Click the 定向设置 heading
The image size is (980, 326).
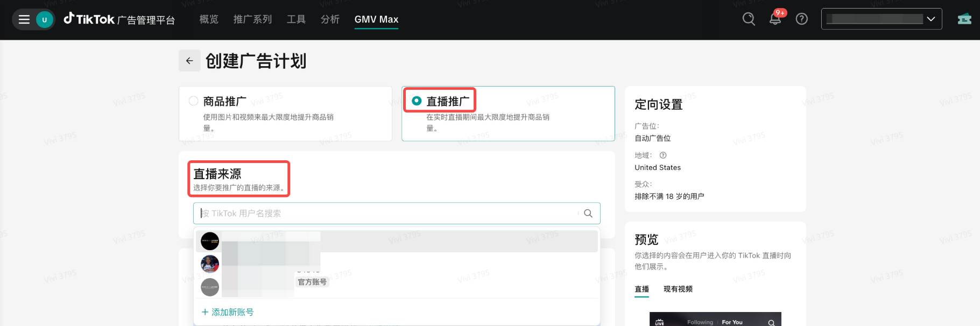click(659, 104)
